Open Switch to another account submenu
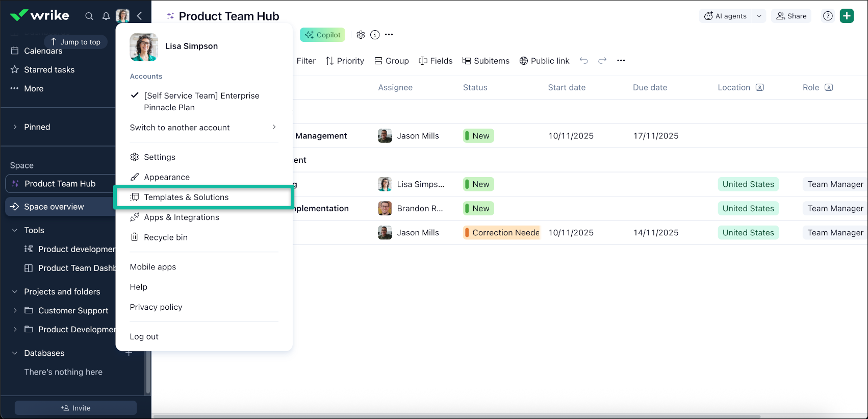The width and height of the screenshot is (868, 419). (x=204, y=128)
